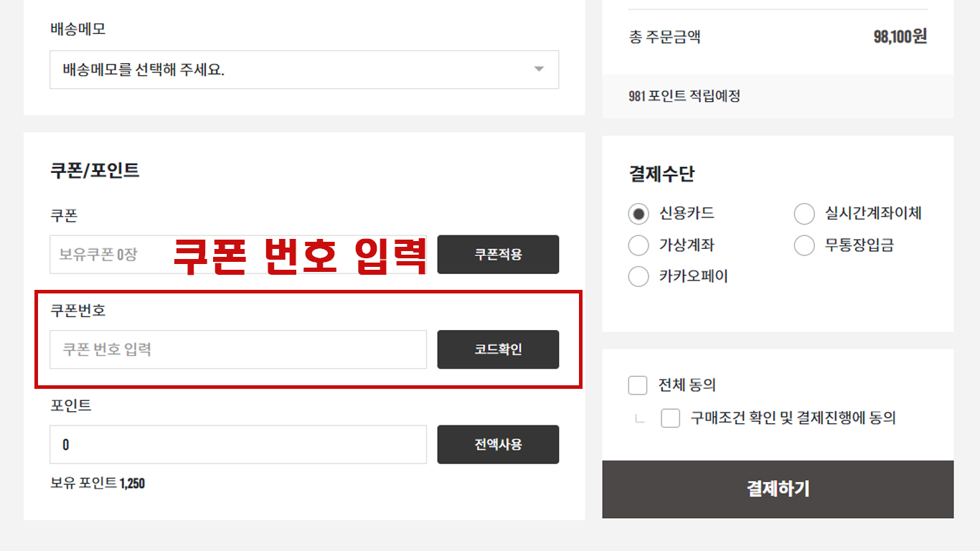The image size is (980, 551).
Task: Select the 실시간계좌이체 radio button
Action: tap(804, 214)
